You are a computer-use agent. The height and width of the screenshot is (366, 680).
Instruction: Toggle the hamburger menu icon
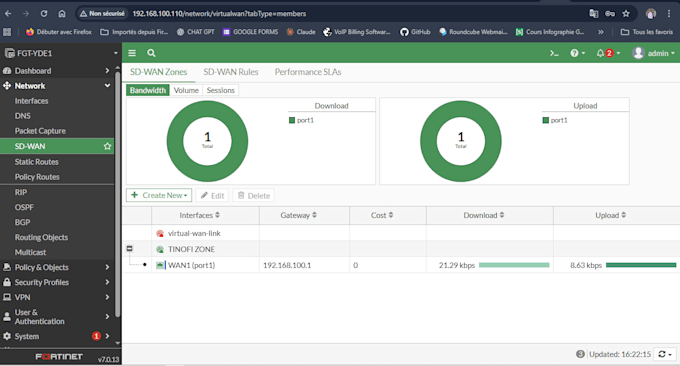point(132,53)
